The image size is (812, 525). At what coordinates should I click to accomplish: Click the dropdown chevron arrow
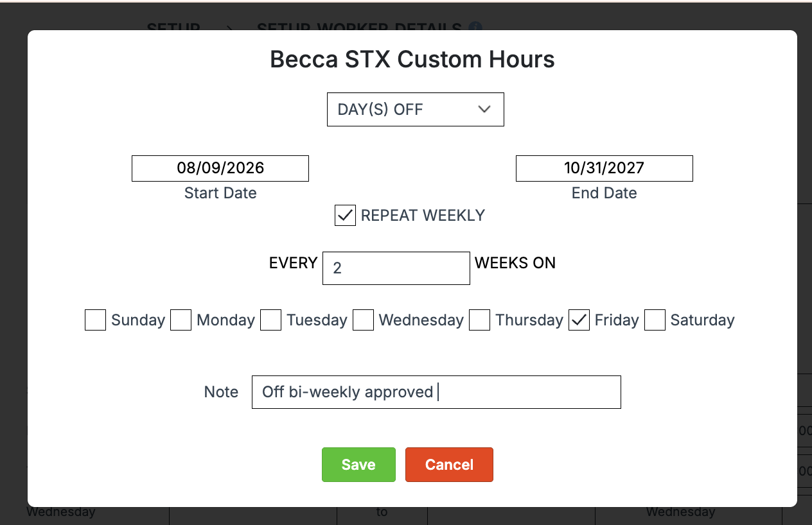(484, 109)
